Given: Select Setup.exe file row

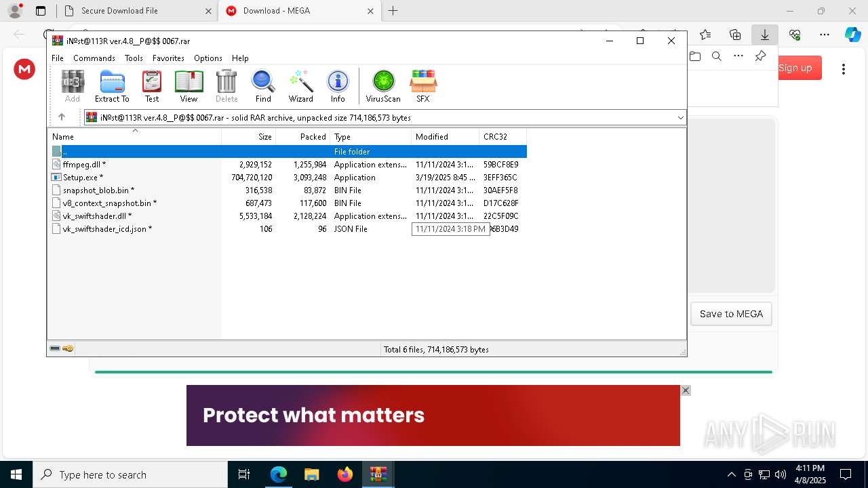Looking at the screenshot, I should coord(288,177).
